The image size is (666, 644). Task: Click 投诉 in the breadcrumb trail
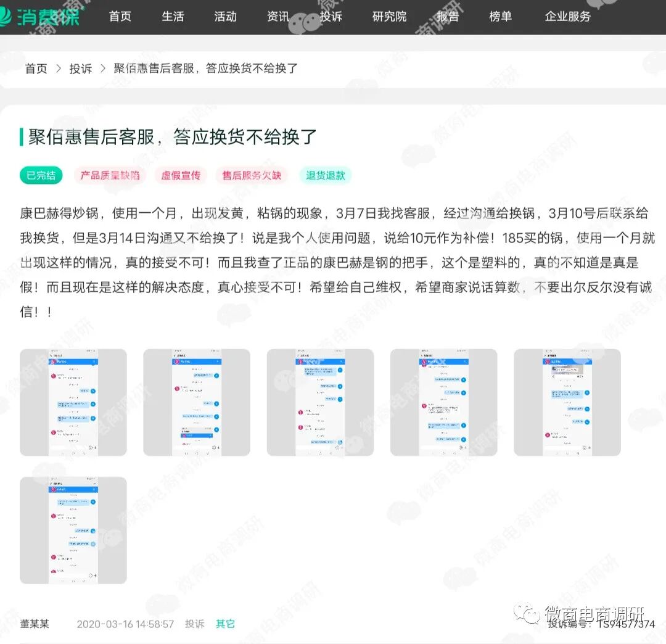(x=81, y=68)
